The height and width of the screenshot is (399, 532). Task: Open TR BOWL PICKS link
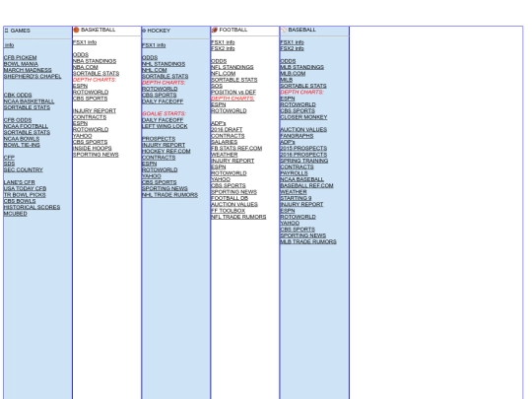(25, 195)
